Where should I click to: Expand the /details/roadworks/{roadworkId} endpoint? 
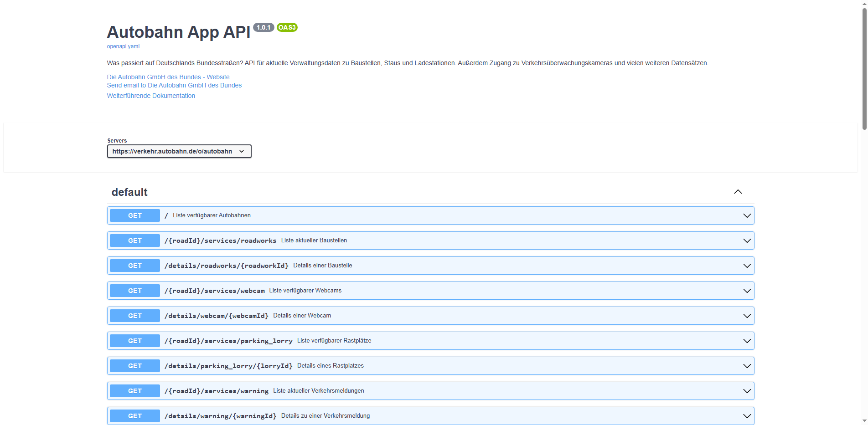tap(747, 265)
